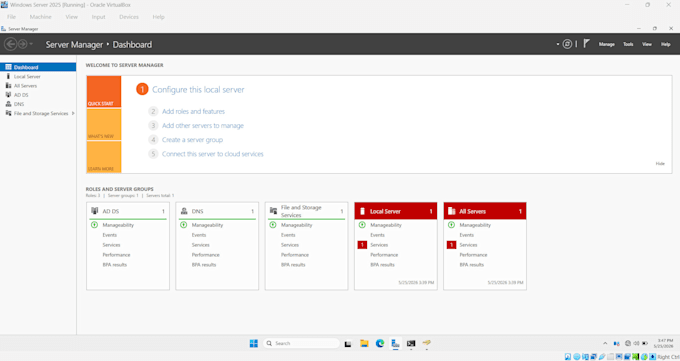Click Add other servers to manage link
Viewport: 680px width, 361px height.
203,125
